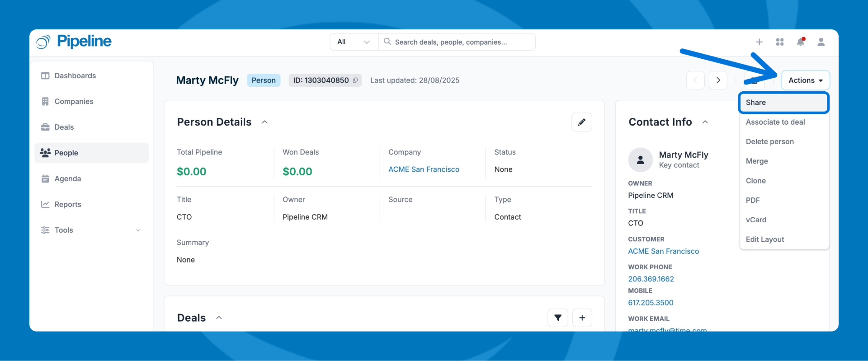The image size is (868, 361).
Task: Open the ACME San Francisco company link
Action: point(424,169)
